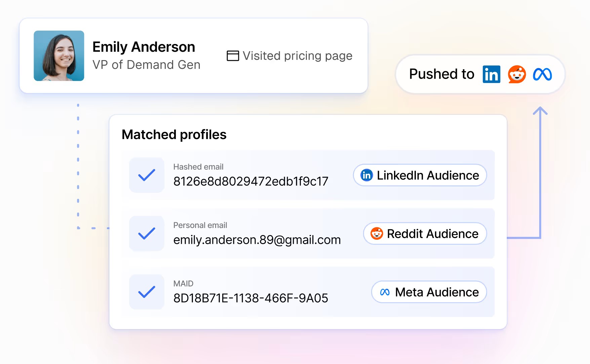Click the LinkedIn icon in Pushed to pill

(x=491, y=74)
